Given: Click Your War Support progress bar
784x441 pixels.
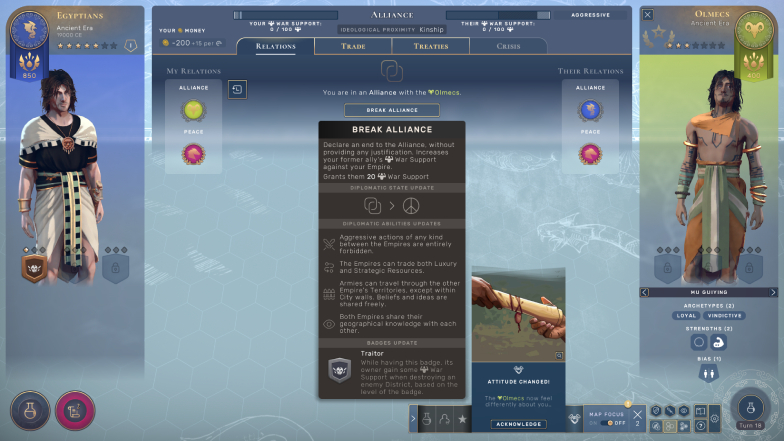Looking at the screenshot, I should (286, 15).
